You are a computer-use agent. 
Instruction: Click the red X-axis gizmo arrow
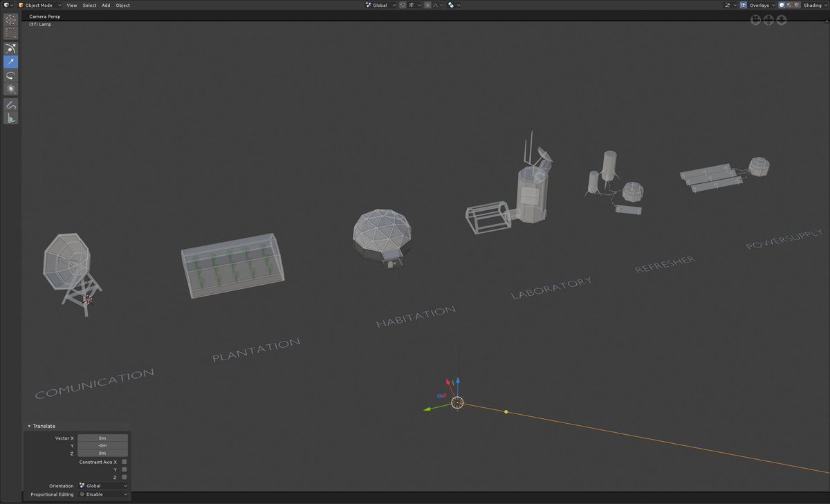point(448,382)
